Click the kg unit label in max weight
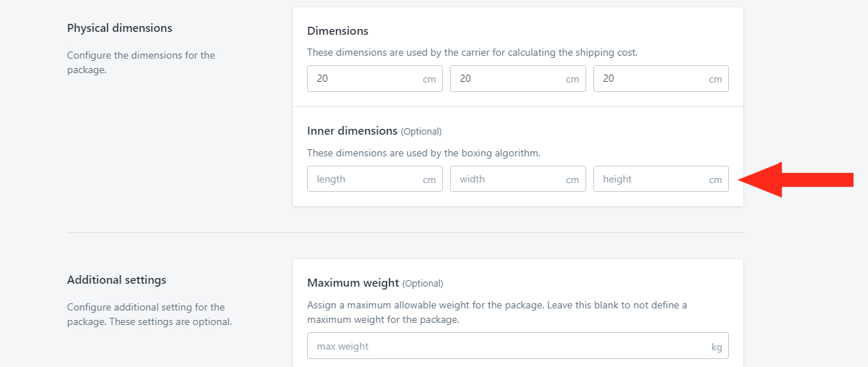Screen dimensions: 868x367 (717, 347)
